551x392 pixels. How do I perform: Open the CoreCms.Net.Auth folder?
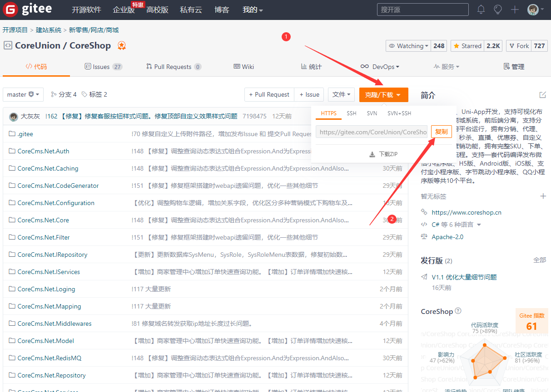click(43, 151)
